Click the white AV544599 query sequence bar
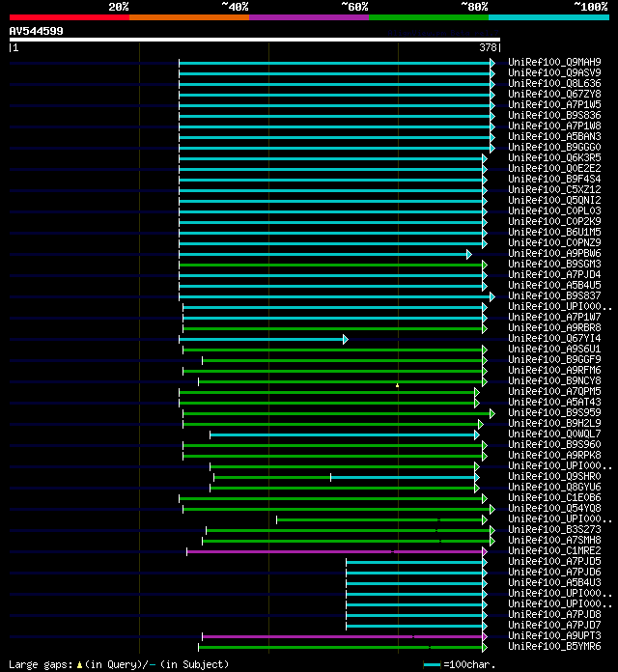The width and height of the screenshot is (618, 672). pyautogui.click(x=255, y=40)
